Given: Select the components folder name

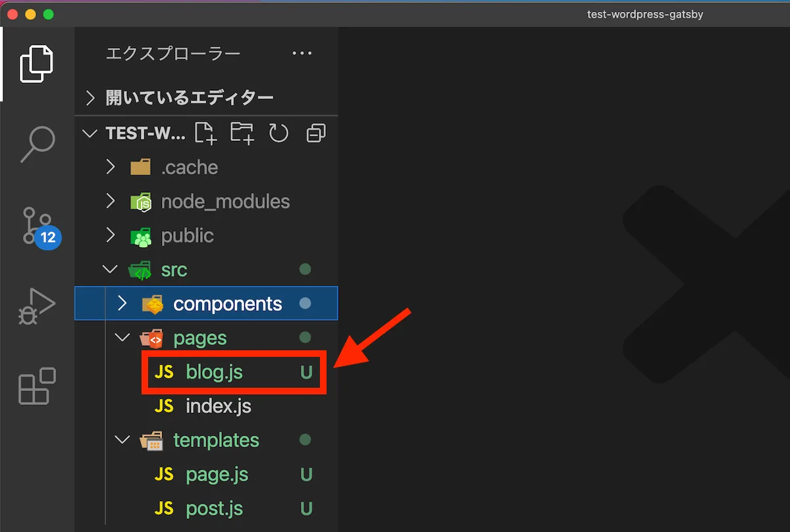Looking at the screenshot, I should (228, 304).
